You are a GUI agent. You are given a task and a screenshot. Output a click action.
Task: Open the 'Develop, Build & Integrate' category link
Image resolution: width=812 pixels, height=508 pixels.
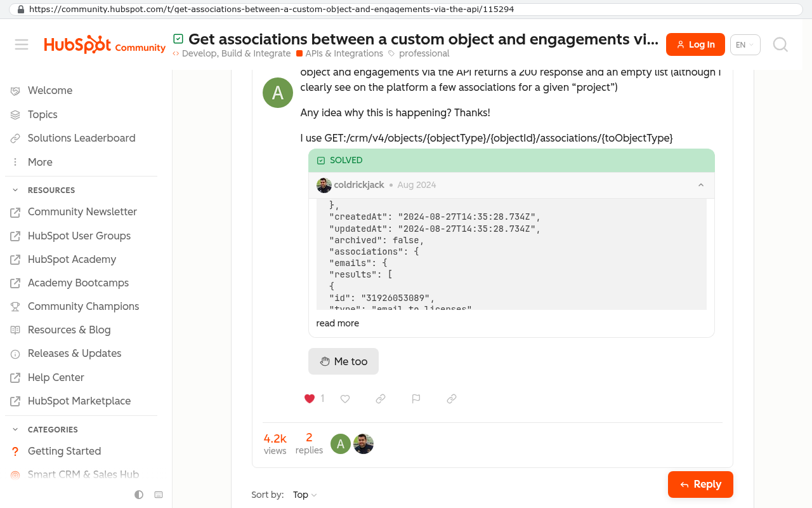pos(232,53)
